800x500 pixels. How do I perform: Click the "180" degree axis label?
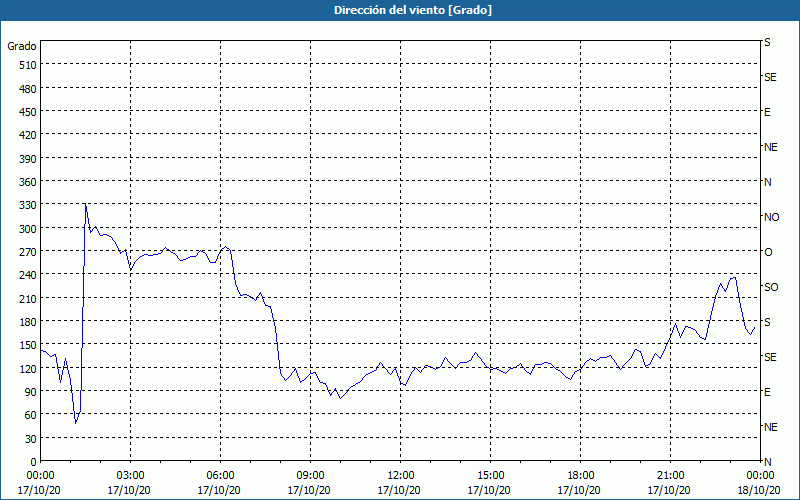pyautogui.click(x=28, y=322)
